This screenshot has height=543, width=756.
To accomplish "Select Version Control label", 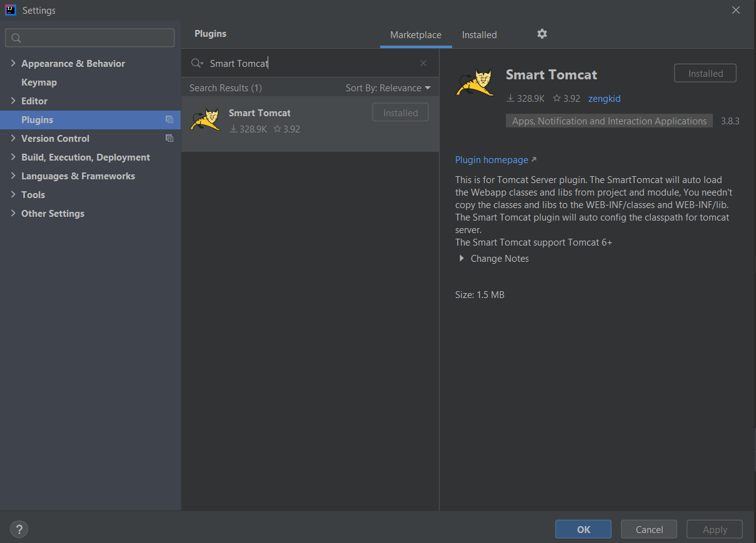I will click(55, 139).
